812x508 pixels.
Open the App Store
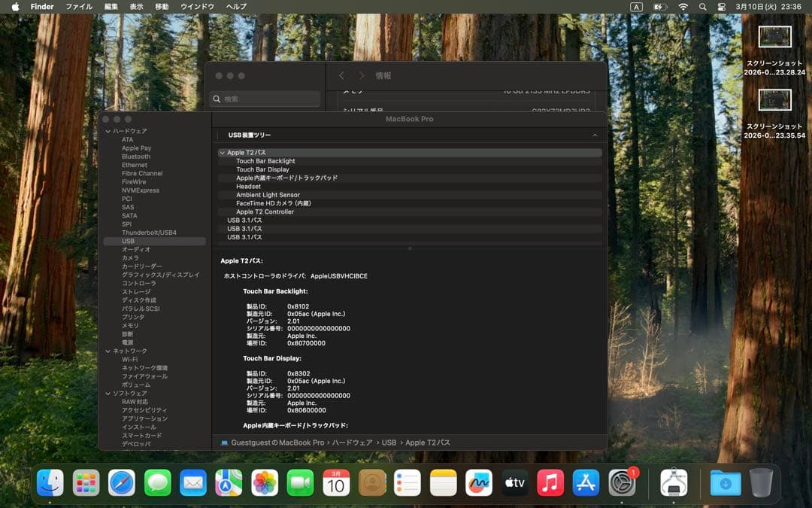pos(586,482)
